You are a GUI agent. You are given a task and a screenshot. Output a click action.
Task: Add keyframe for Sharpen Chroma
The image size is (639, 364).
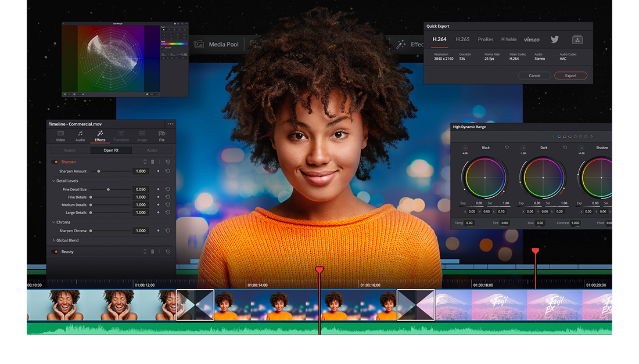(159, 230)
